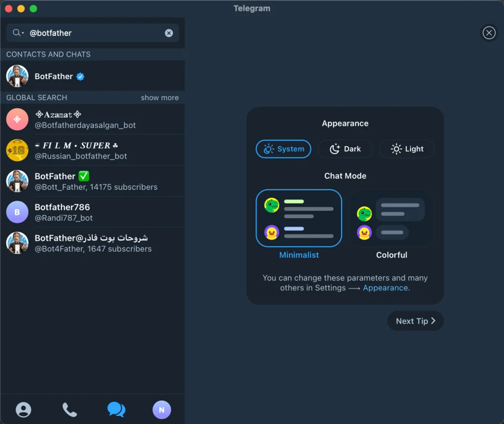Click the Chat Mode heading

click(345, 176)
